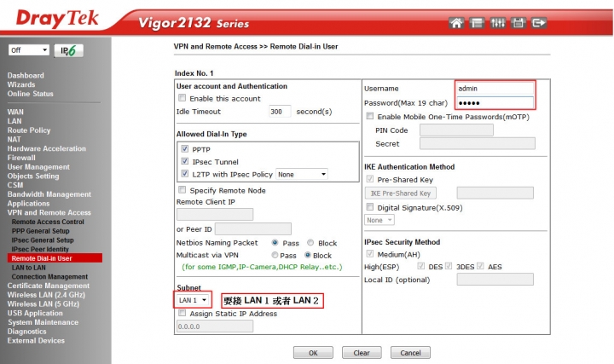This screenshot has width=614, height=364.
Task: Open the Subnet LAN 1 dropdown
Action: click(192, 300)
